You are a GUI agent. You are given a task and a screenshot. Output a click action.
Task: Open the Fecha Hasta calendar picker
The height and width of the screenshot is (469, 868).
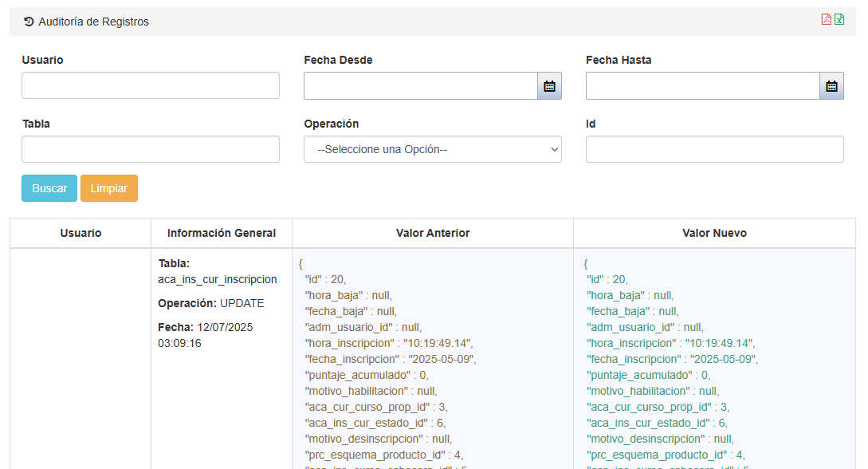(831, 86)
